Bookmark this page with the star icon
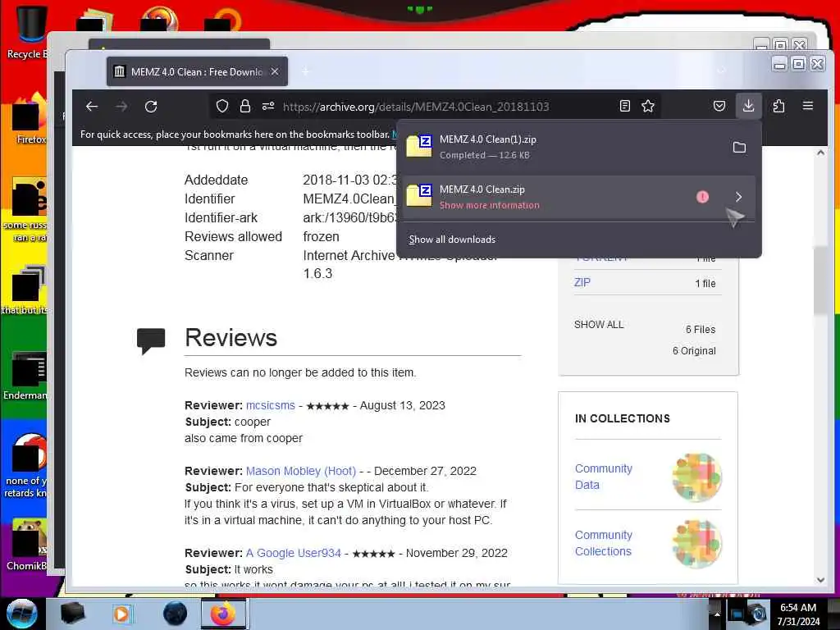Screen dimensions: 840x630 pyautogui.click(x=648, y=106)
